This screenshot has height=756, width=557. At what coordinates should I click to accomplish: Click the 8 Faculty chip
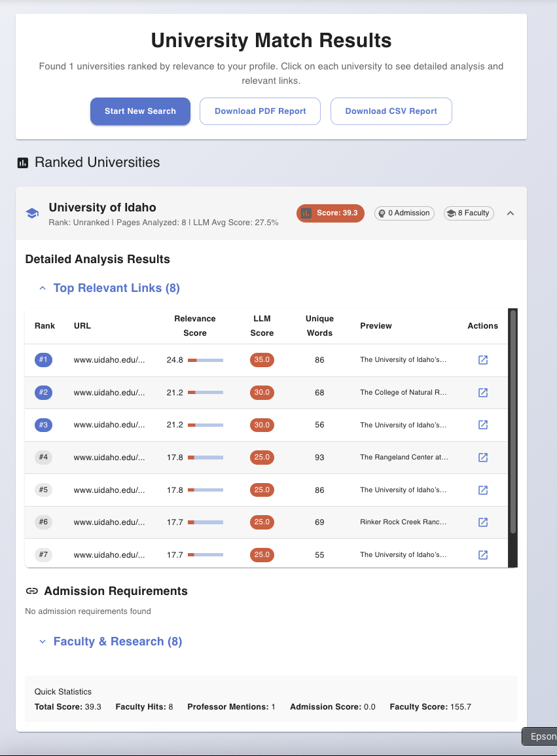tap(469, 213)
